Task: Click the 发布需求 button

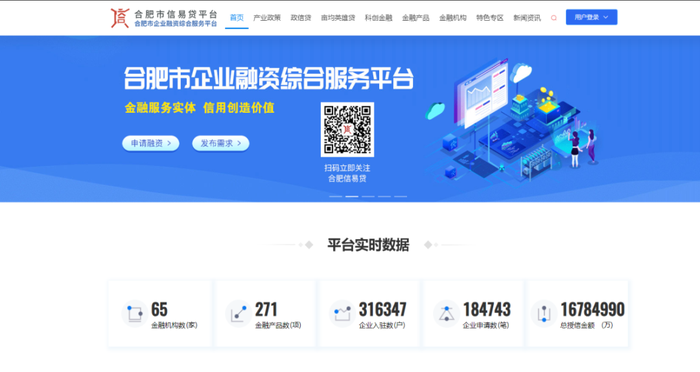Action: click(x=221, y=143)
